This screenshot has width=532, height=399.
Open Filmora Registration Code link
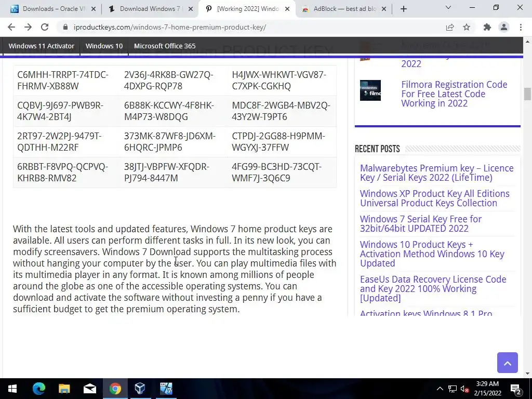pos(454,94)
